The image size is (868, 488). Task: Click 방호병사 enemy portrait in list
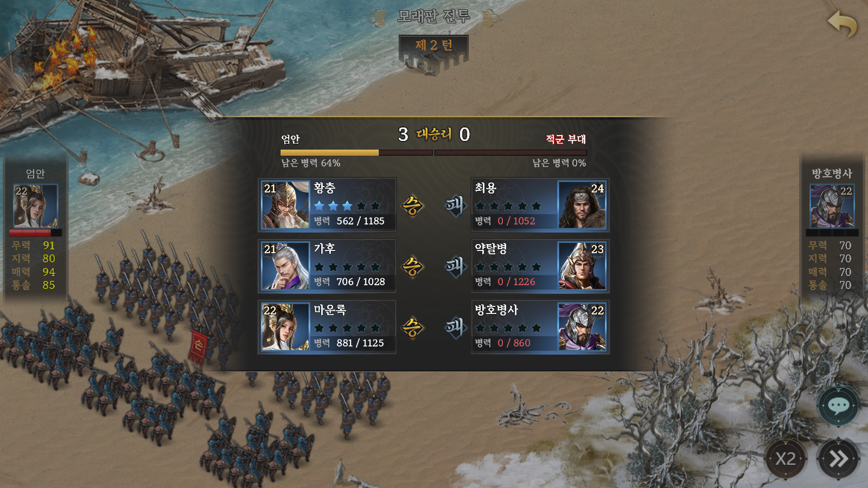click(582, 327)
